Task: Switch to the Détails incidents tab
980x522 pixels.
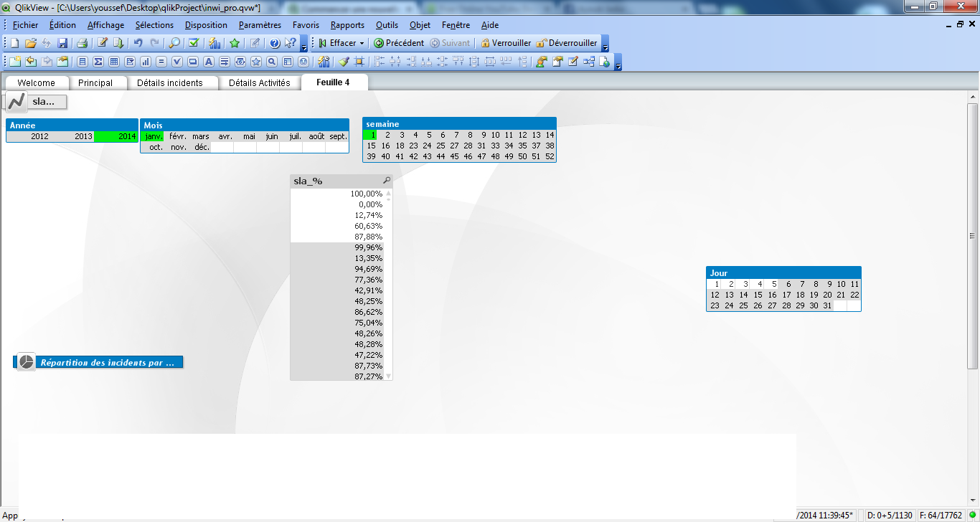Action: point(170,82)
